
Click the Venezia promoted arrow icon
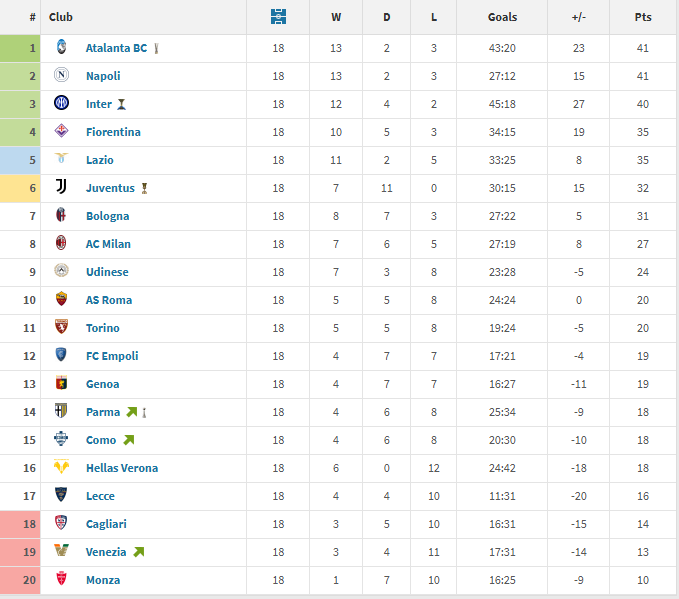pos(139,552)
